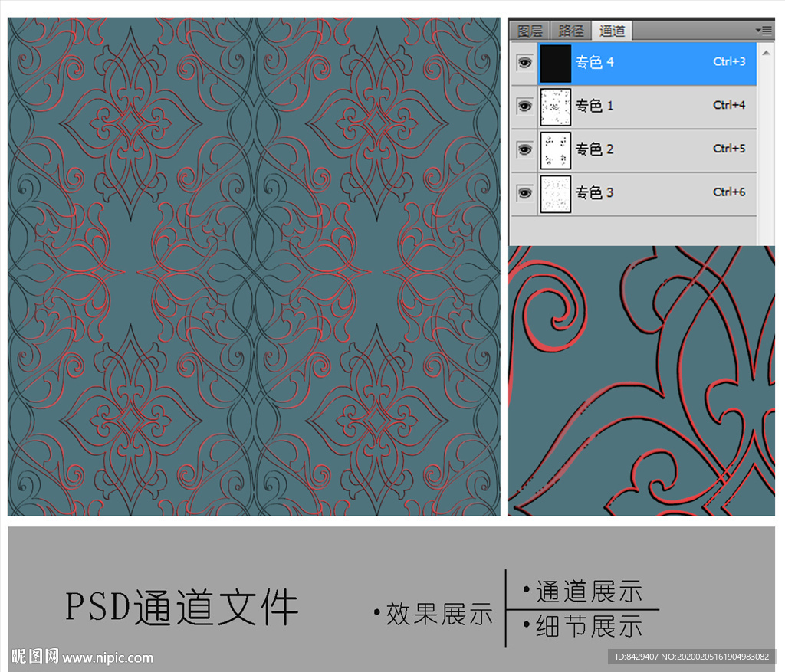
Task: Hide the 专色 1 channel eye
Action: click(524, 106)
